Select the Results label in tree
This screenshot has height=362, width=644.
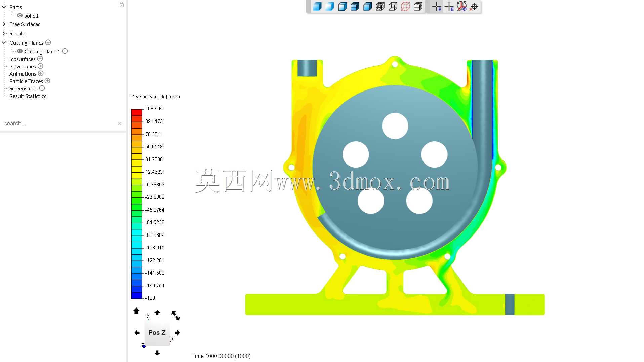(18, 34)
